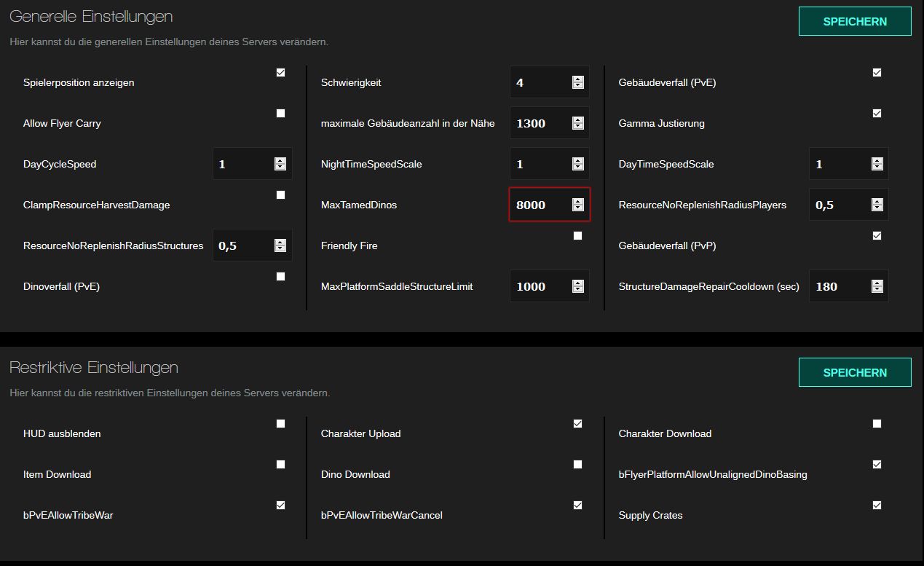Click the MaxTamedDinos stepper arrows
Viewport: 924px width, 566px height.
(x=578, y=205)
